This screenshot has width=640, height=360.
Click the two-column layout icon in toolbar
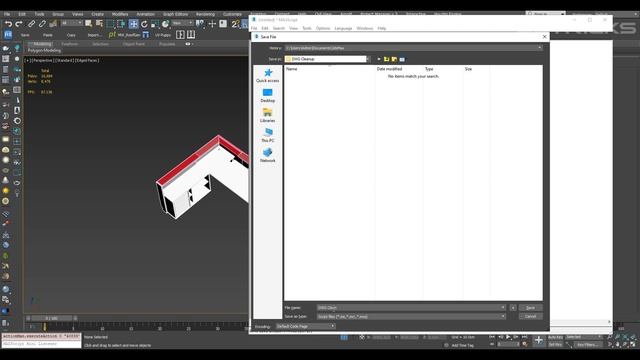[x=180, y=35]
